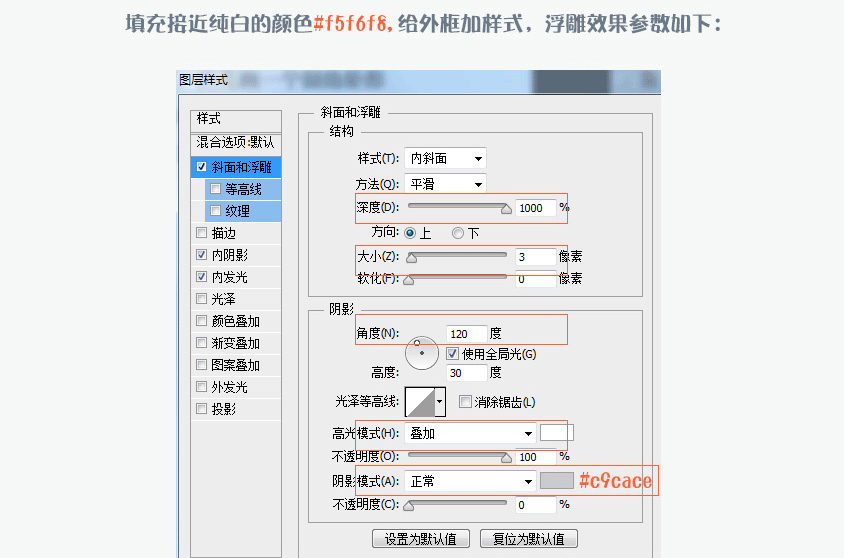844x558 pixels.
Task: Click the shadow 不透明度(C) slider handle
Action: [409, 505]
